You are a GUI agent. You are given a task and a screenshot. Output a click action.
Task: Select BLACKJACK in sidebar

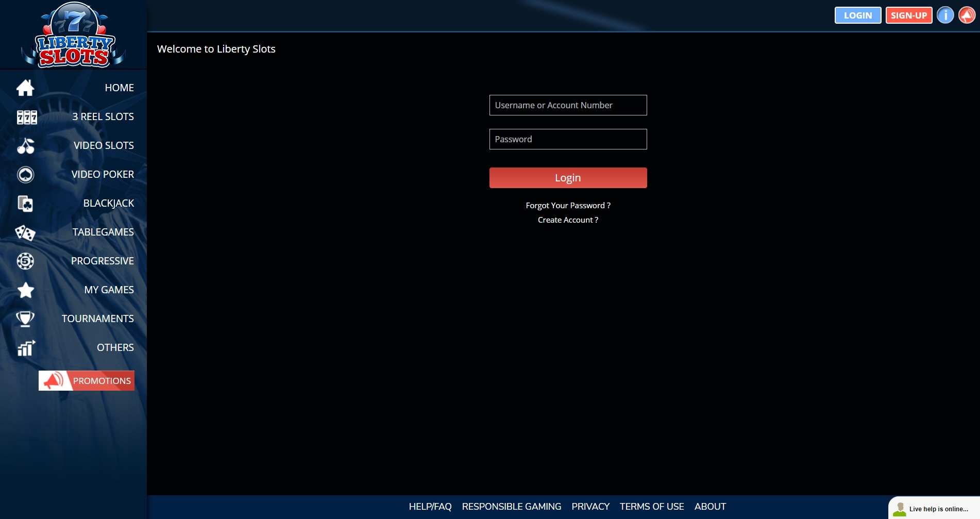pyautogui.click(x=109, y=203)
